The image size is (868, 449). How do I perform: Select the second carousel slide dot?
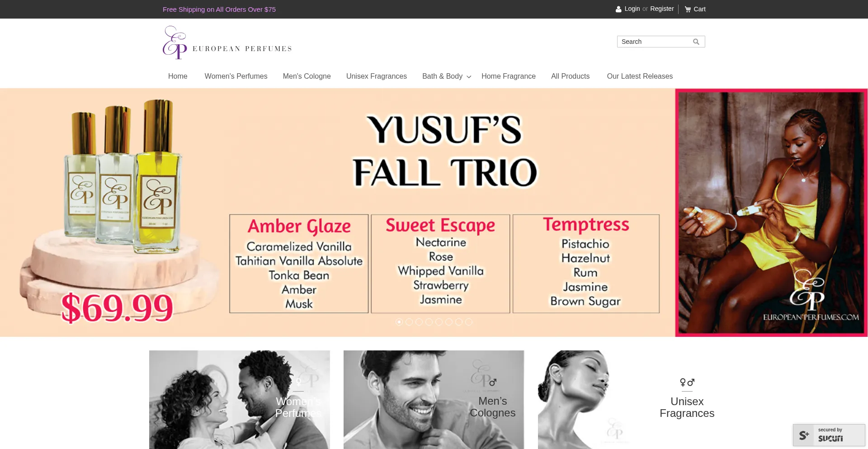pos(409,322)
